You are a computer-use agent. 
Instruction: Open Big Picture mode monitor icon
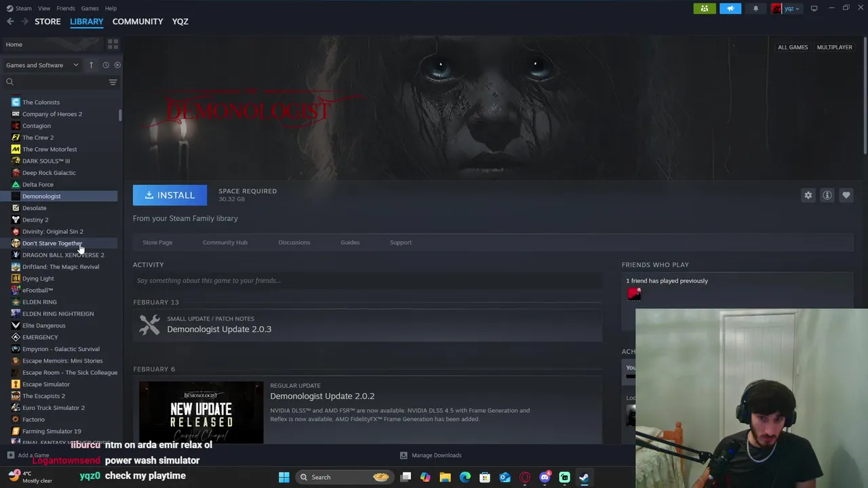point(814,8)
